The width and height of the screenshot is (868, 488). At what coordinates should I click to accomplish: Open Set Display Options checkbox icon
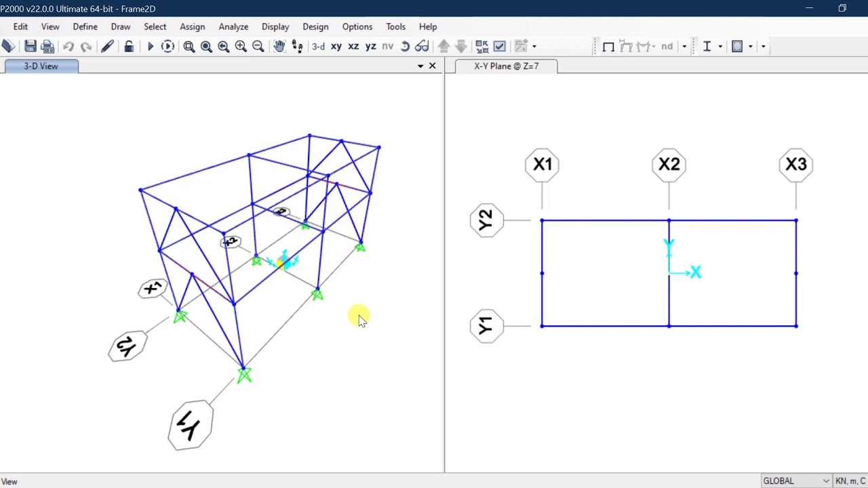(x=500, y=46)
